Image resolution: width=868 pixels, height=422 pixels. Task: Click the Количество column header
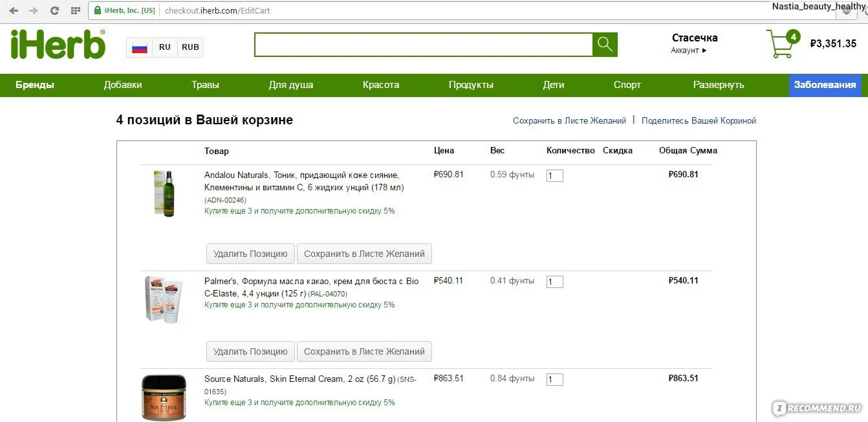click(570, 150)
